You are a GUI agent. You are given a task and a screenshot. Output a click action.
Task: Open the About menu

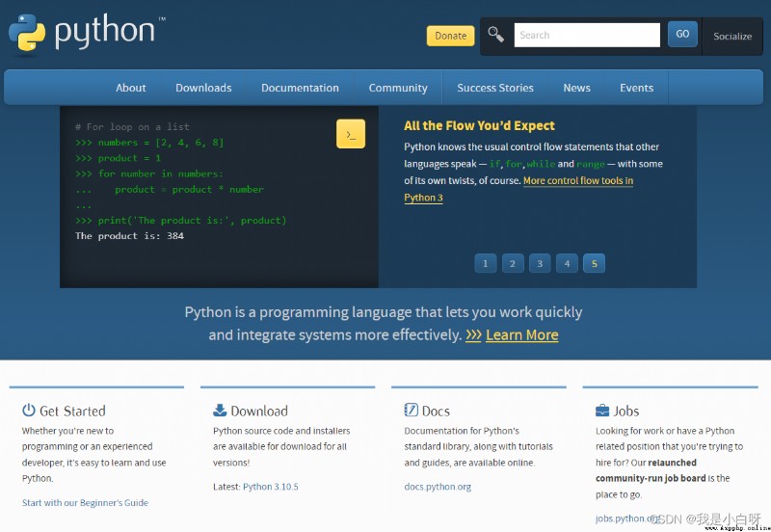(x=131, y=88)
